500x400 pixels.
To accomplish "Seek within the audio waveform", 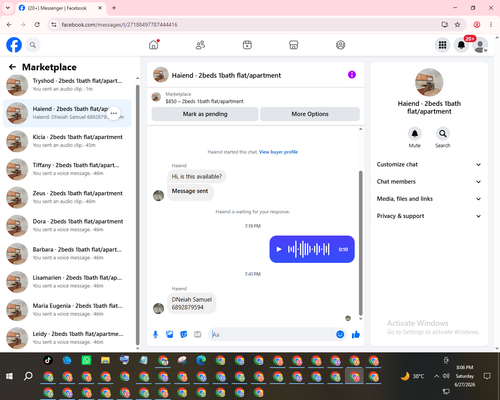I will [x=309, y=249].
